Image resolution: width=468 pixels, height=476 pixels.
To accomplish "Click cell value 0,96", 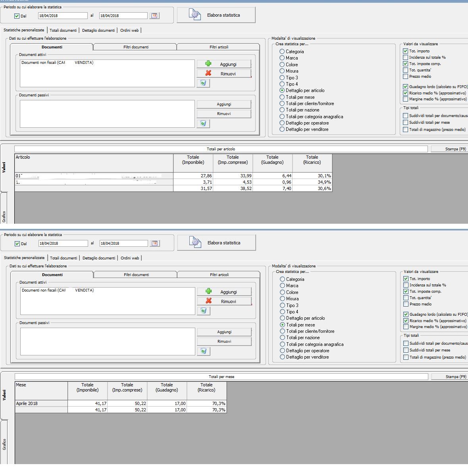I will click(x=272, y=182).
